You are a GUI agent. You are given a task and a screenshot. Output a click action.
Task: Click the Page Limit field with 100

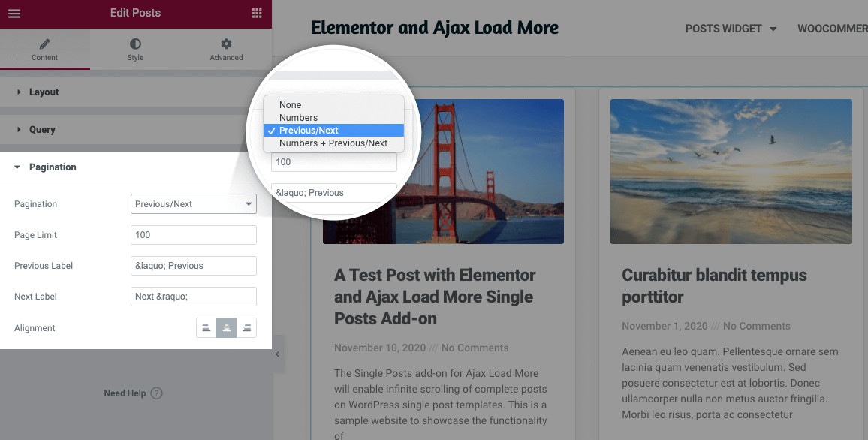click(193, 235)
